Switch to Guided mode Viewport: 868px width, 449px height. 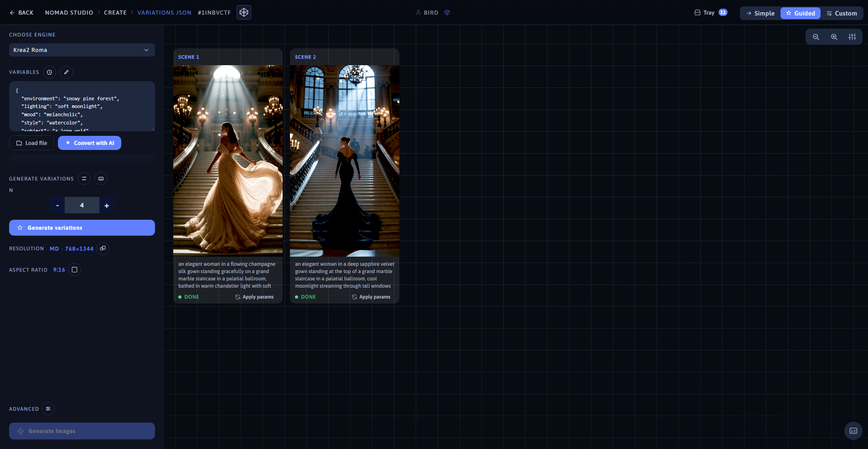coord(801,13)
